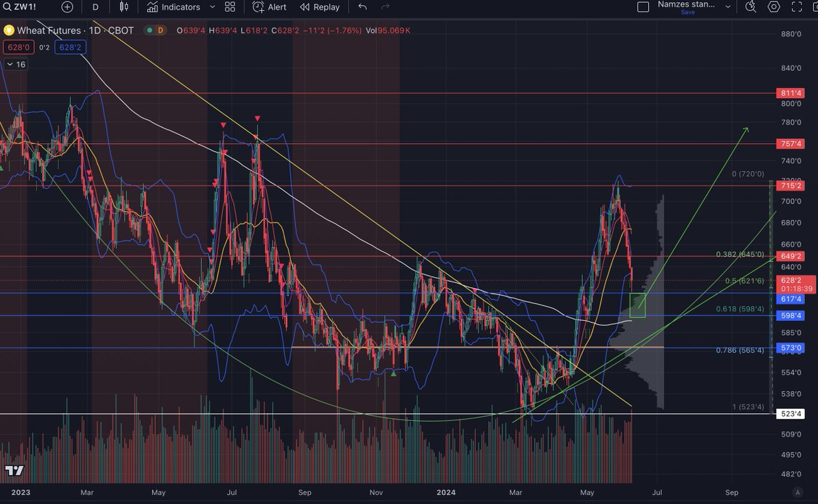Click the 2024 time axis label

pos(446,492)
